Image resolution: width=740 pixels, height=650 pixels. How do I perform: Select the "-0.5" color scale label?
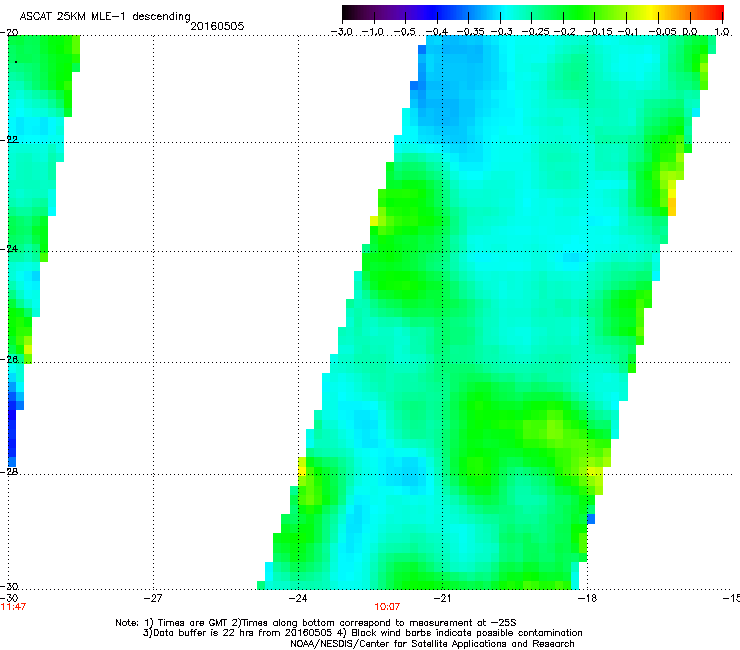(404, 32)
